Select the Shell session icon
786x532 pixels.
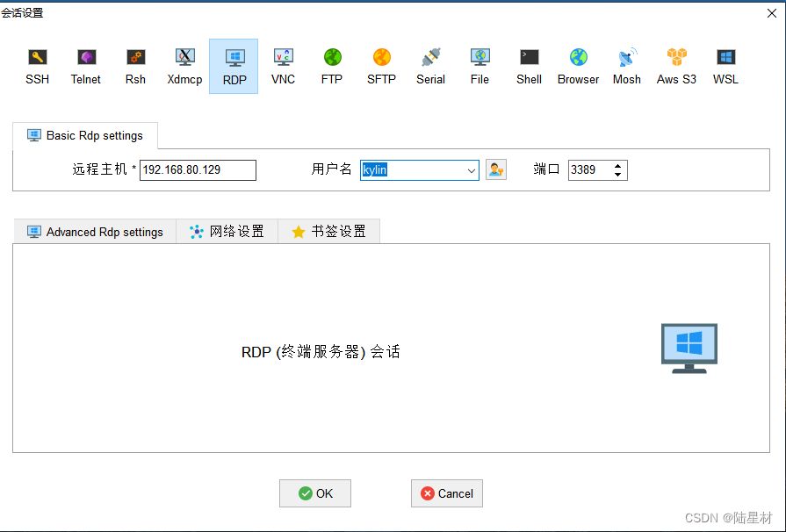pyautogui.click(x=529, y=67)
